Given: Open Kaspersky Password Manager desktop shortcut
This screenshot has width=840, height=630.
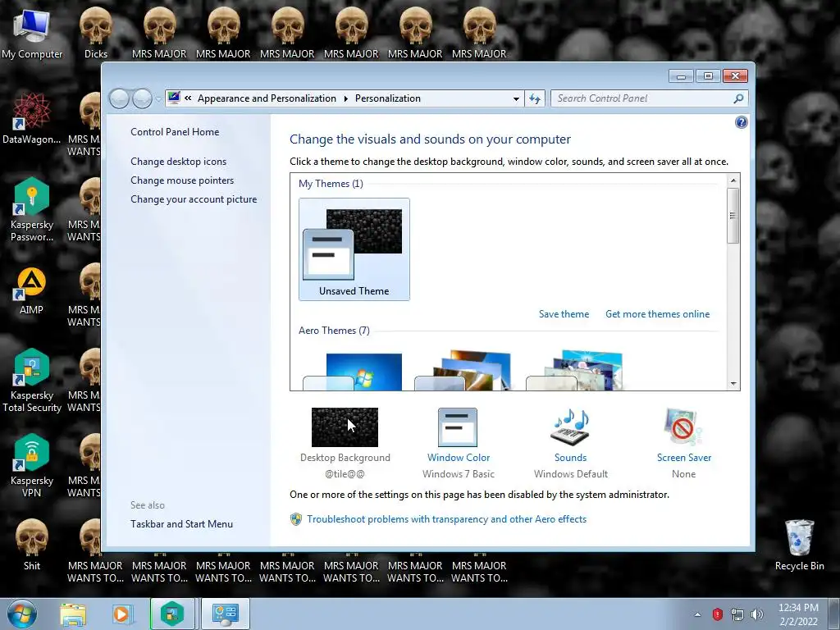Looking at the screenshot, I should [32, 209].
